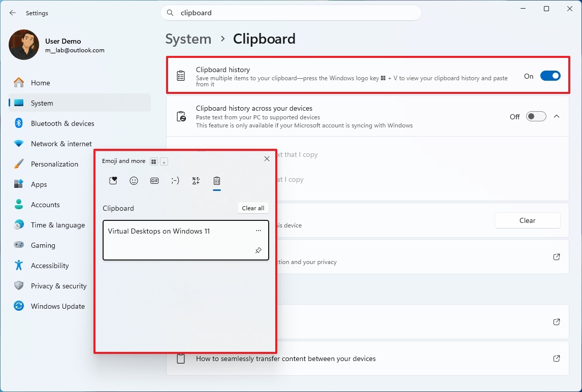
Task: Collapse the Clipboard history across devices section
Action: pos(557,116)
